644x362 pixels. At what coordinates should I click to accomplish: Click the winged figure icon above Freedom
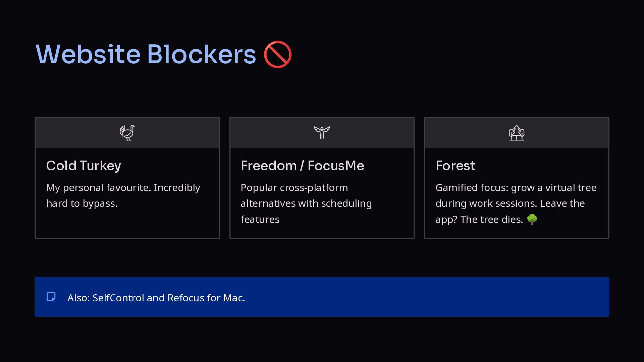point(322,133)
